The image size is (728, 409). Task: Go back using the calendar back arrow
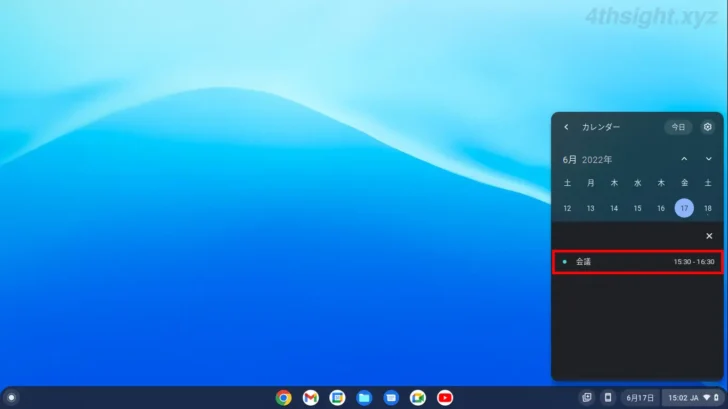[x=566, y=127]
